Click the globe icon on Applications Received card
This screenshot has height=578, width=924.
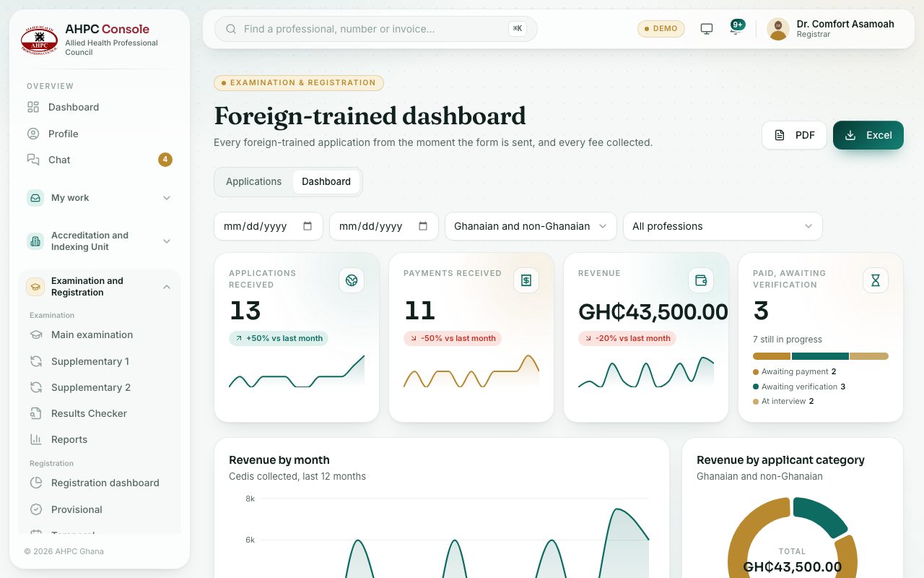352,280
